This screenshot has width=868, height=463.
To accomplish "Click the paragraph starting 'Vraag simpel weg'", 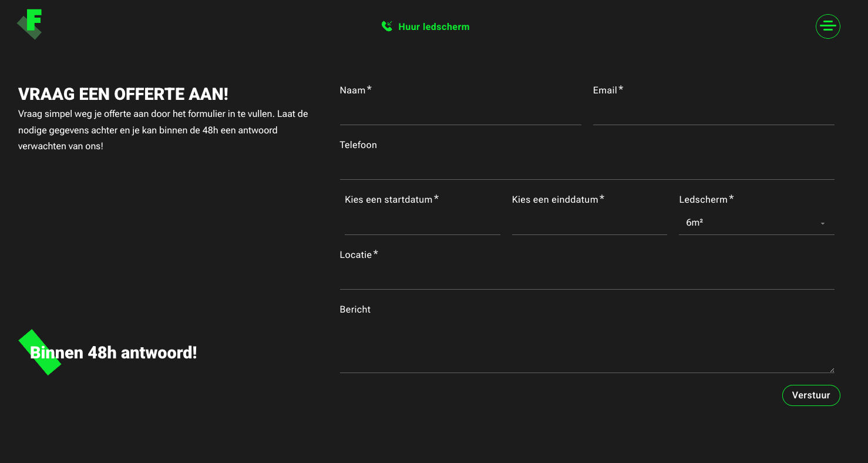I will 163,130.
